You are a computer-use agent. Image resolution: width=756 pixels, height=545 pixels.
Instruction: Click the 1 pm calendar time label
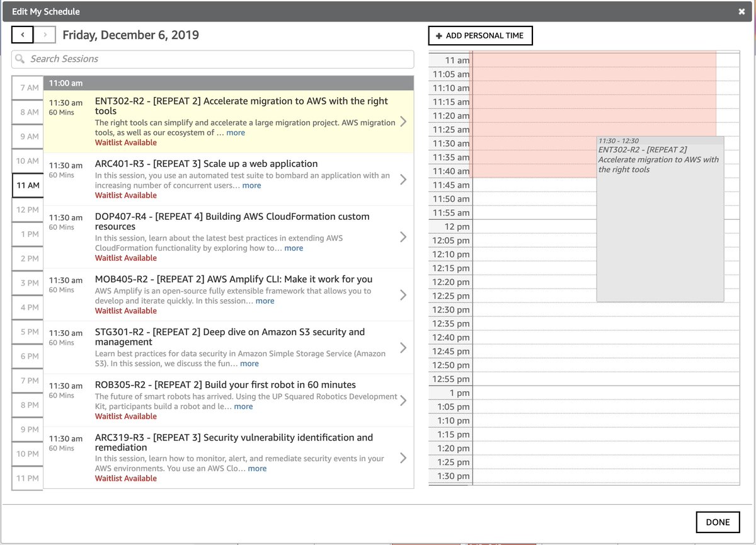(459, 393)
